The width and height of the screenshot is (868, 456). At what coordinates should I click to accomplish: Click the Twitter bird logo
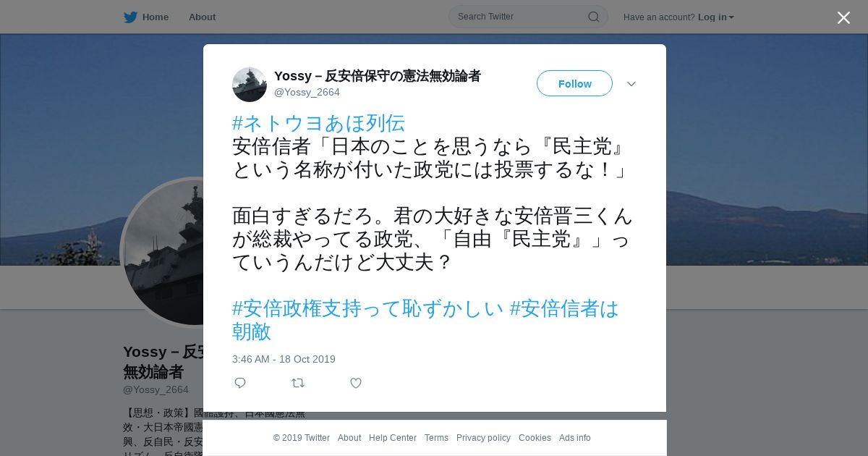130,17
